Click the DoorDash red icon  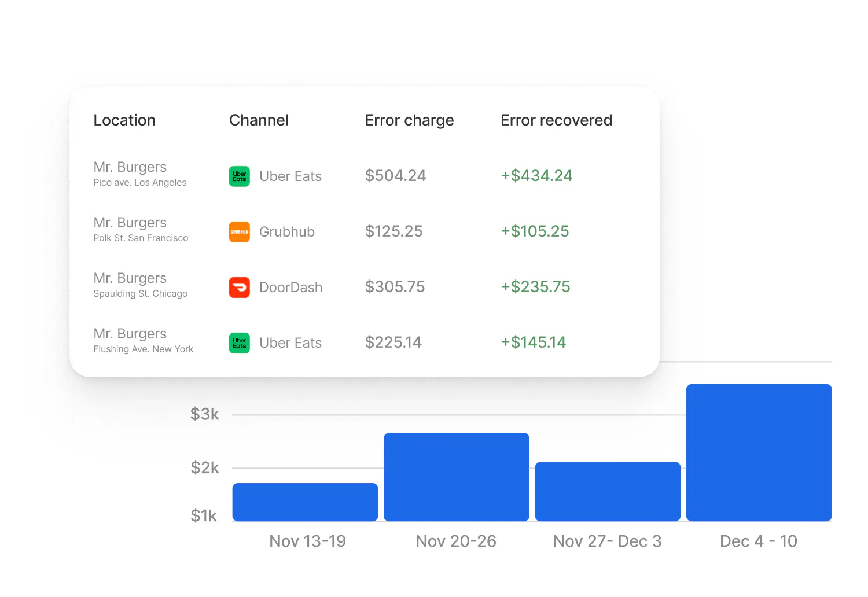(239, 288)
